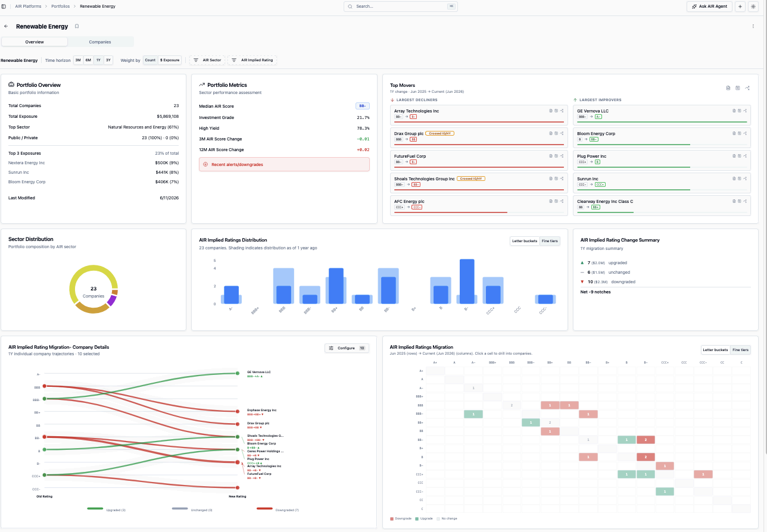Screen dimensions: 767x532
Task: Open document icon on Array Technologies card
Action: click(x=551, y=111)
